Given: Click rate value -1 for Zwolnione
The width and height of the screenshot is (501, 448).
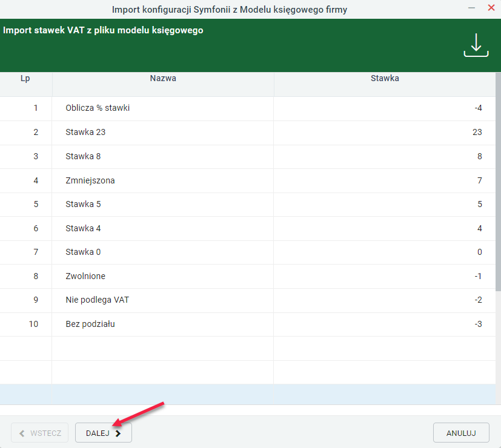Looking at the screenshot, I should coord(478,276).
